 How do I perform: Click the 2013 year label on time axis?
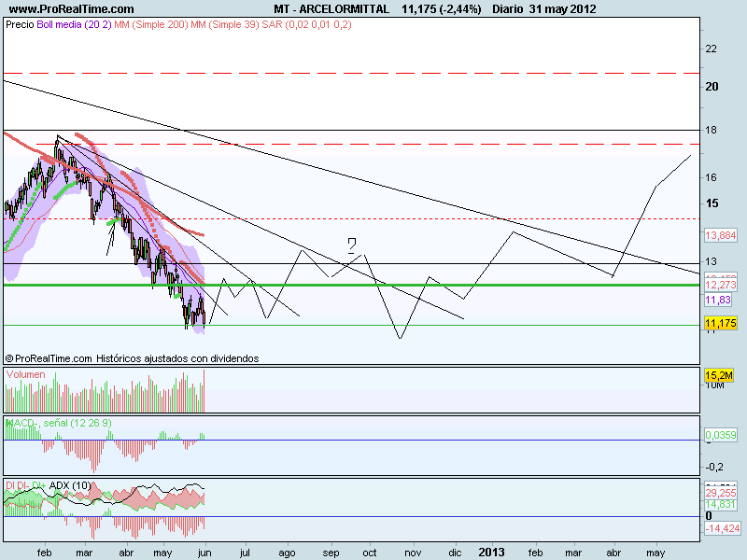[x=491, y=553]
